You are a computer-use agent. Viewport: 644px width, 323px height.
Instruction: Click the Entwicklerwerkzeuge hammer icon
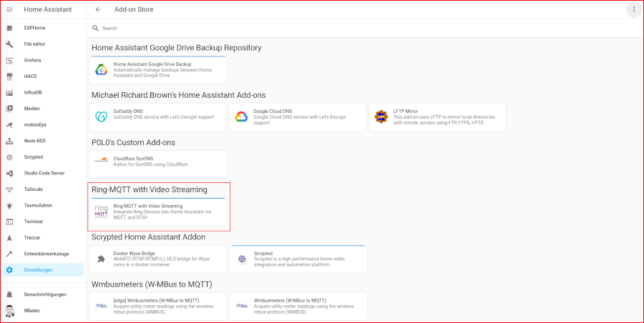coord(9,254)
